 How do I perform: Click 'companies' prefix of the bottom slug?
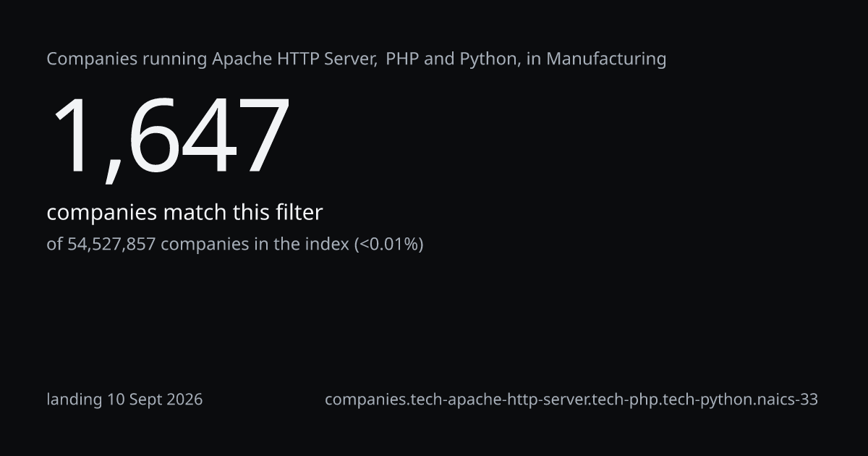click(x=365, y=400)
